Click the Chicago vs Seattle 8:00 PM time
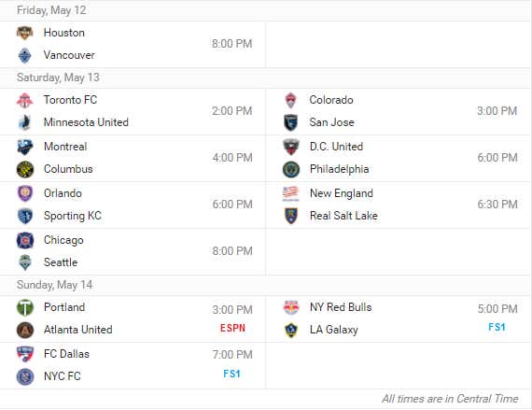532x410 pixels. 232,251
